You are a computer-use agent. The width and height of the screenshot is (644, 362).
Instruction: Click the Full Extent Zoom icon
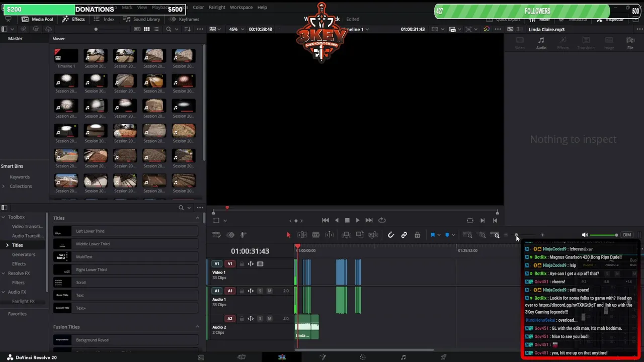[x=467, y=235]
